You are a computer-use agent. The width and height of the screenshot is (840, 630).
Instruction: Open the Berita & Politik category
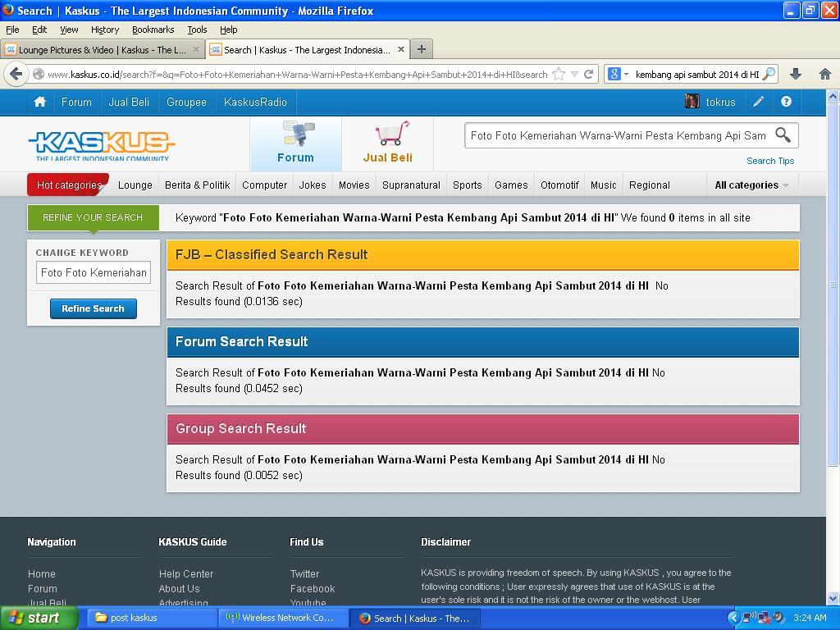(x=197, y=185)
